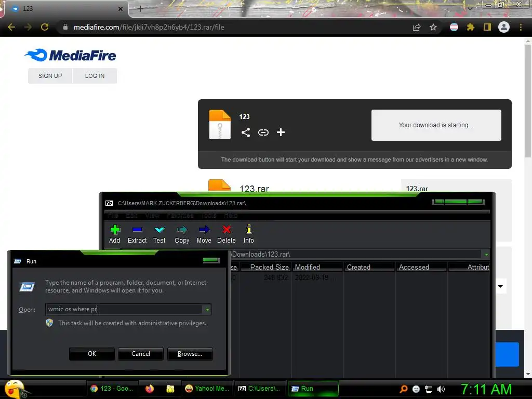Click the 7:11 AM clock
This screenshot has width=532, height=399.
point(486,389)
